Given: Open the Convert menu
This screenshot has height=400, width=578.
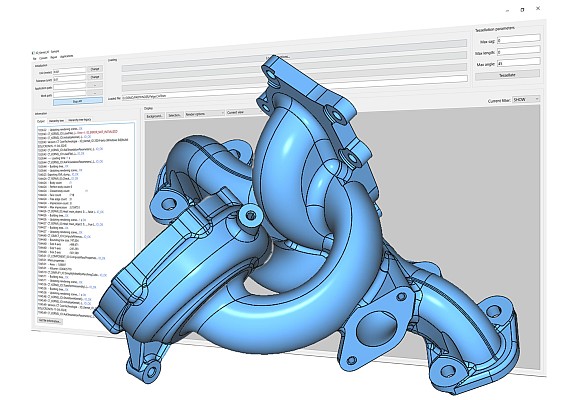Looking at the screenshot, I should [x=43, y=58].
